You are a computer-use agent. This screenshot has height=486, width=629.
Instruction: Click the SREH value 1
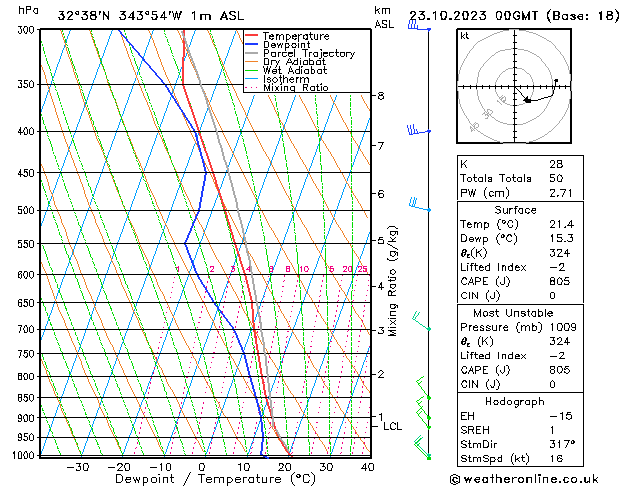[552, 430]
